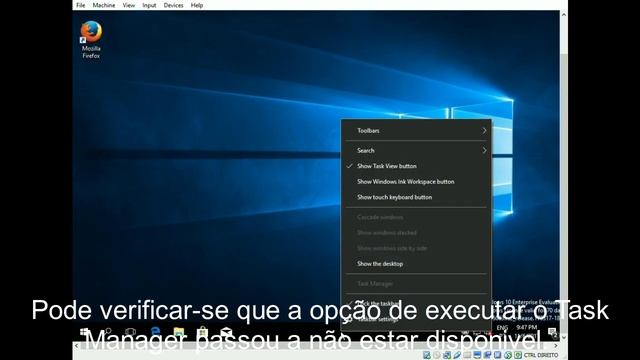Click VirtualBox hard disk activity indicator
This screenshot has height=360, width=640.
point(427,355)
